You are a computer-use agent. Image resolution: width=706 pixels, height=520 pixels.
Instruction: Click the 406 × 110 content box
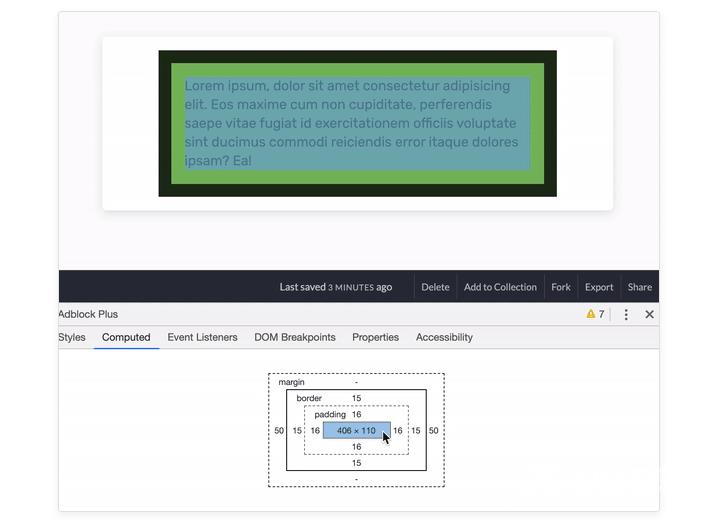[x=355, y=431]
